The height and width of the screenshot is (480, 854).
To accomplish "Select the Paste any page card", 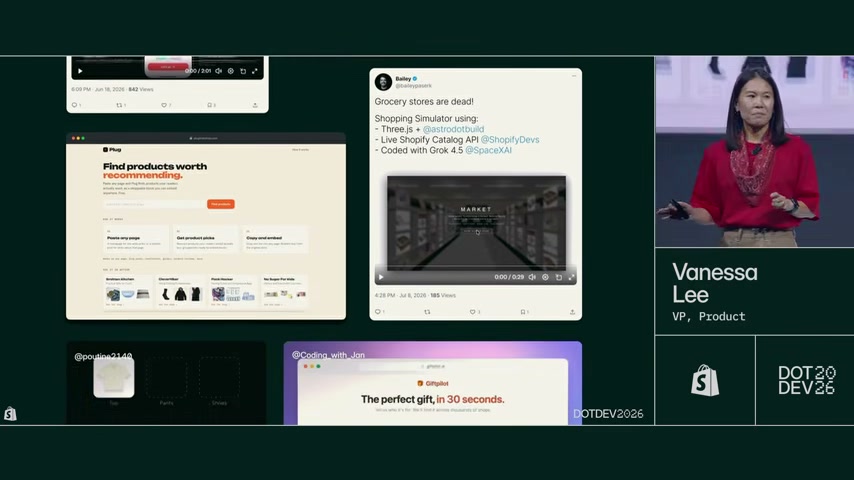I will [x=136, y=239].
